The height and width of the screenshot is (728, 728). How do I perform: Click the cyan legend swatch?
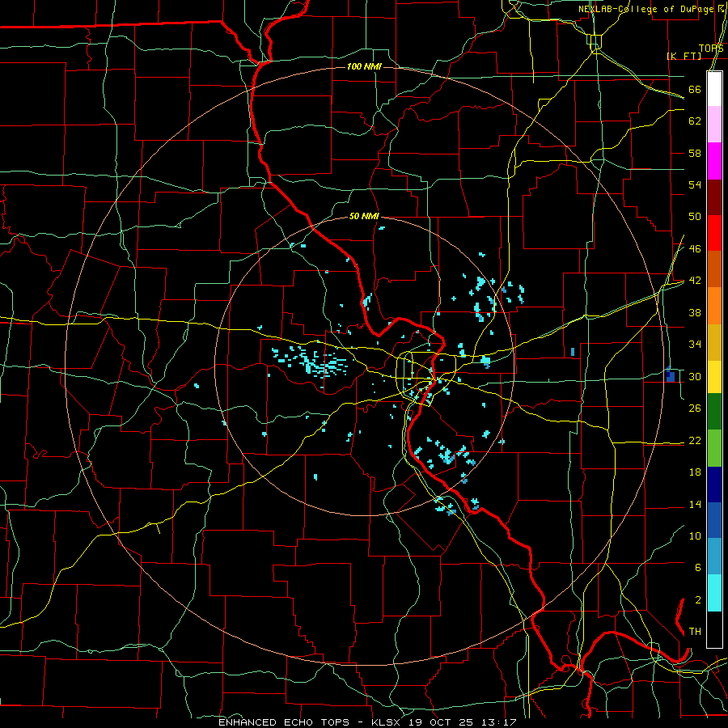pos(714,593)
